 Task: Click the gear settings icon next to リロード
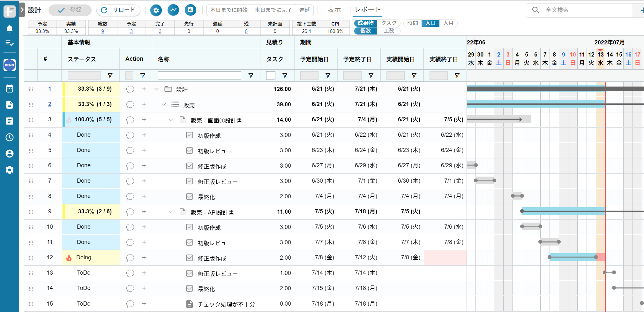click(156, 10)
